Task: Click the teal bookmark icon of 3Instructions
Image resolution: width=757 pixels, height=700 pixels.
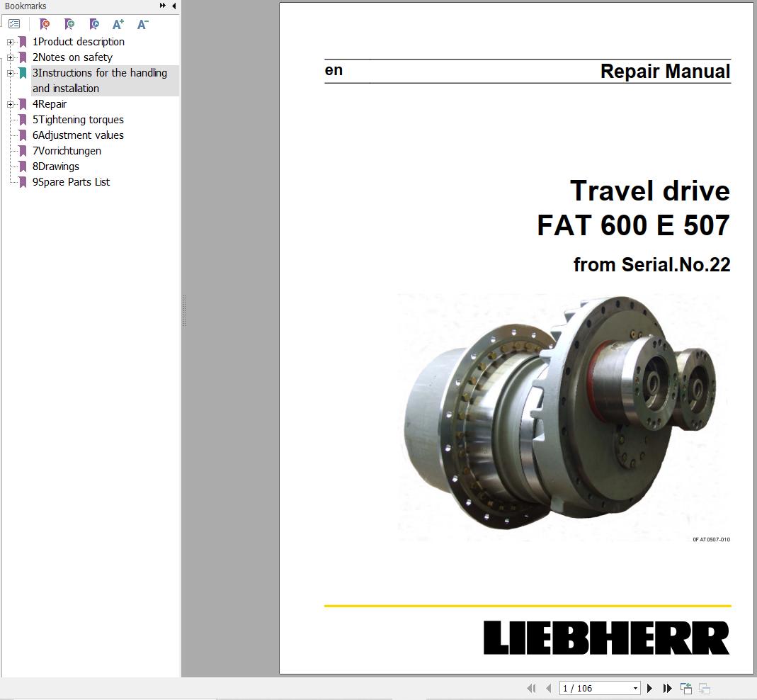Action: (x=23, y=73)
